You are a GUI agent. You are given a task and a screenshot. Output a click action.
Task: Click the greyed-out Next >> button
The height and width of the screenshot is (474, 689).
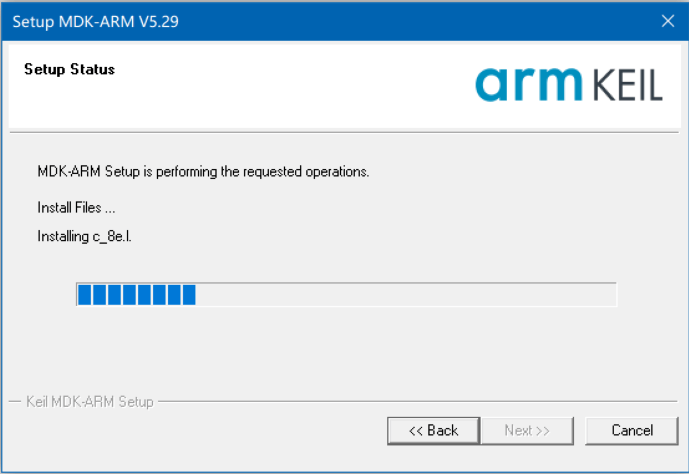point(527,430)
